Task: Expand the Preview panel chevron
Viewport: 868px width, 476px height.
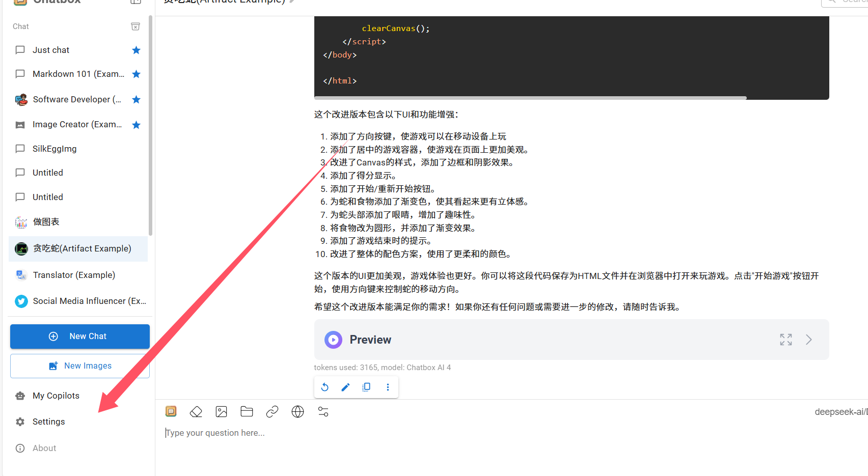Action: coord(809,340)
